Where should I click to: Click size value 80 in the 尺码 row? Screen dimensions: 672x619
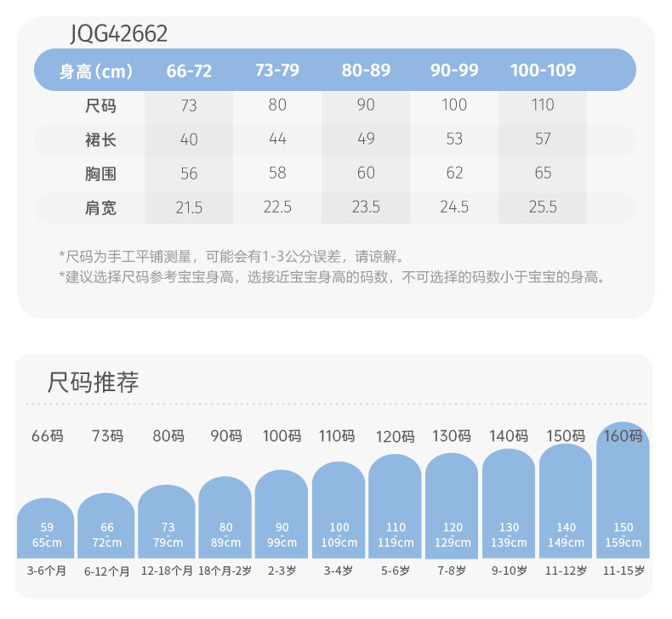277,105
